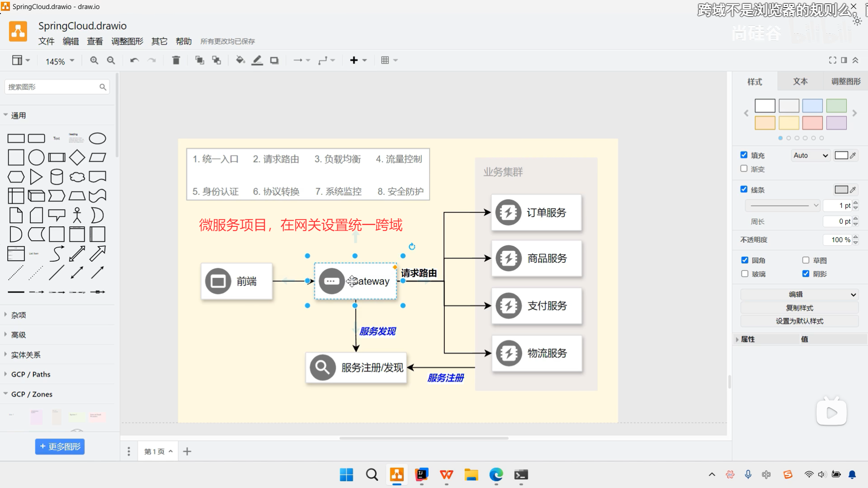The width and height of the screenshot is (868, 488).
Task: Enable the 渐变 gradient checkbox
Action: coord(744,169)
